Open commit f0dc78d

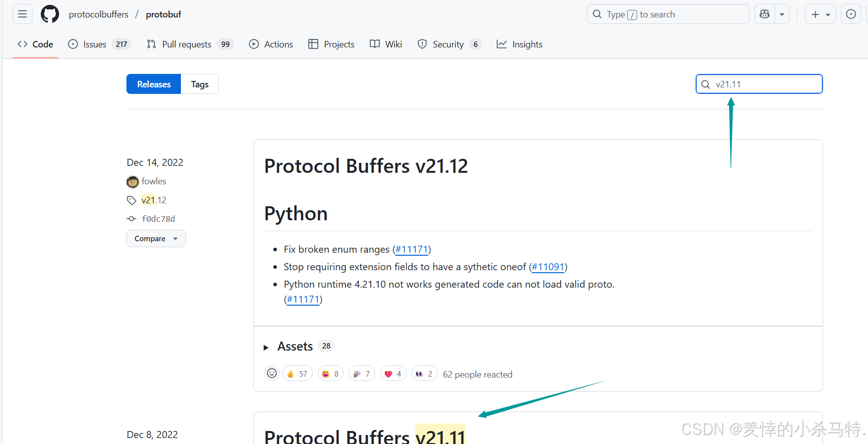point(158,219)
